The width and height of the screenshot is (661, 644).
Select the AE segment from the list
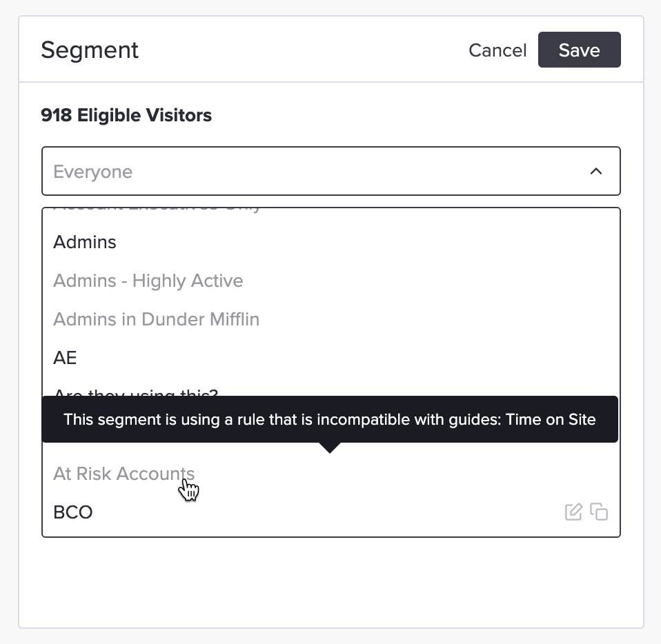click(65, 358)
